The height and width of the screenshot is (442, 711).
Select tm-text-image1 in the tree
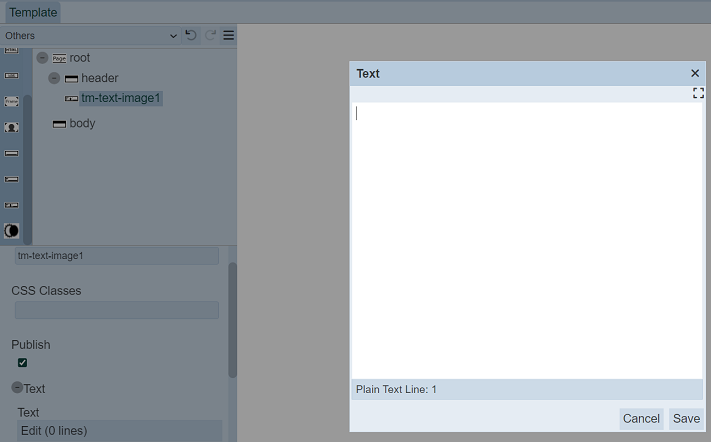tap(120, 98)
